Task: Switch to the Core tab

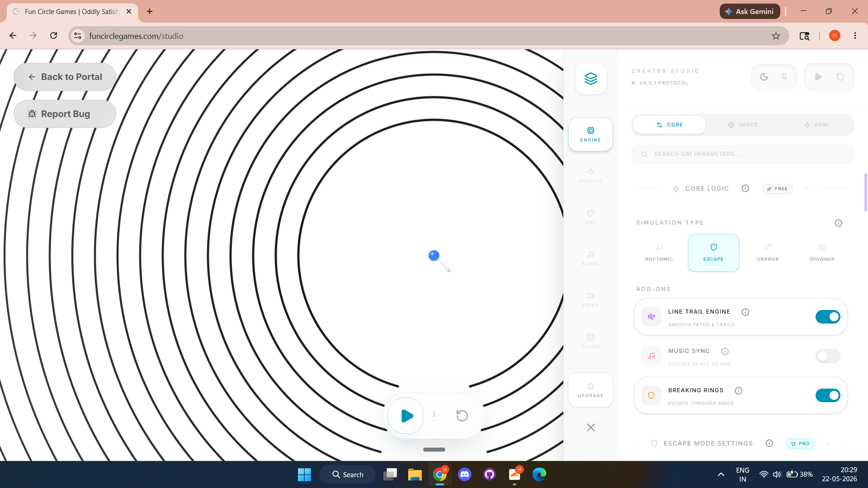Action: 669,125
